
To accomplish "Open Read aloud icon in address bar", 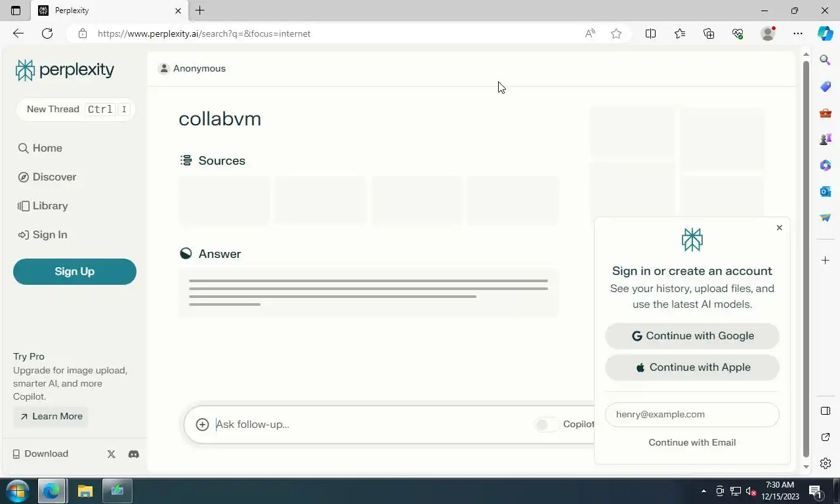I will pos(590,33).
